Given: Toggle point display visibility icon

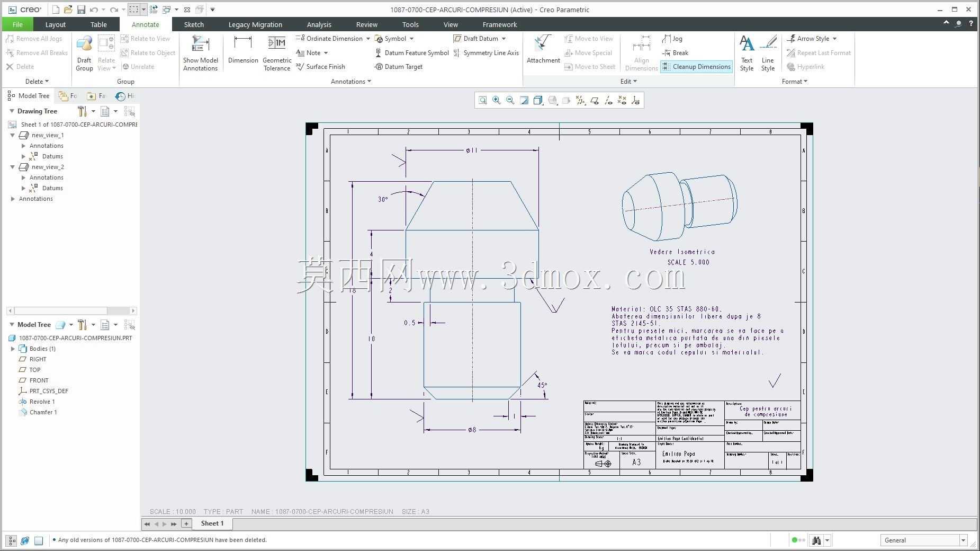Looking at the screenshot, I should (622, 100).
